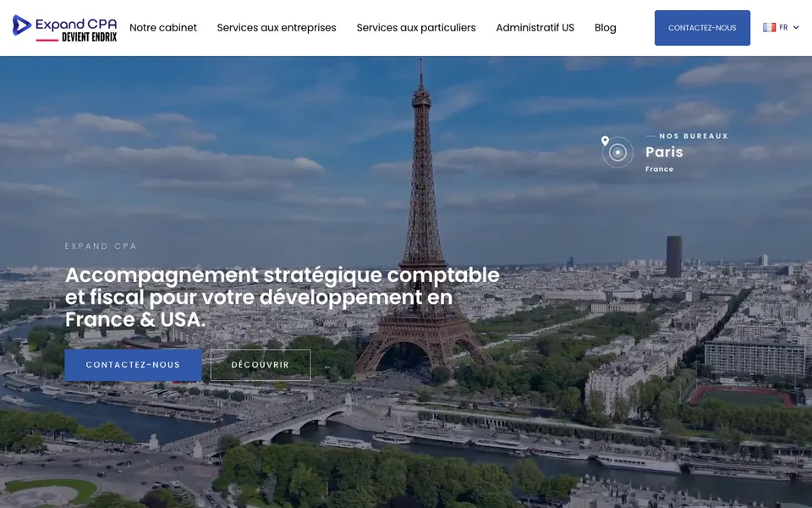Image resolution: width=812 pixels, height=508 pixels.
Task: Click the Expand CPA logo icon
Action: 22,25
